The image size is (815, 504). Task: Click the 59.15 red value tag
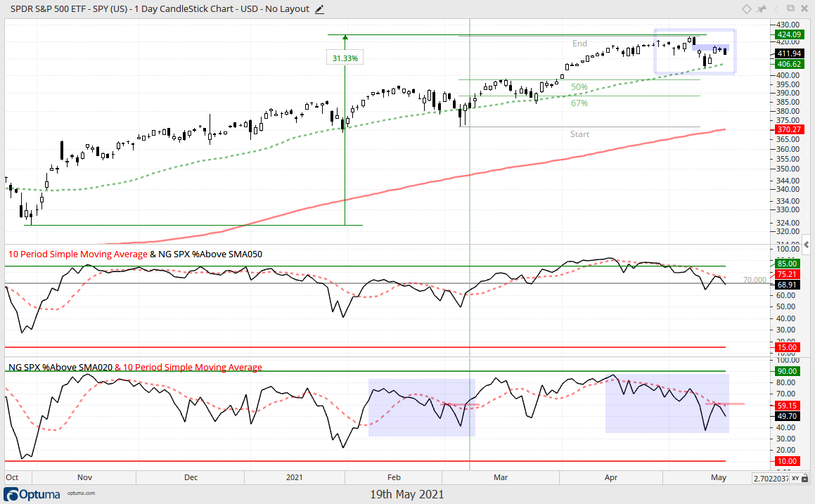pos(787,406)
